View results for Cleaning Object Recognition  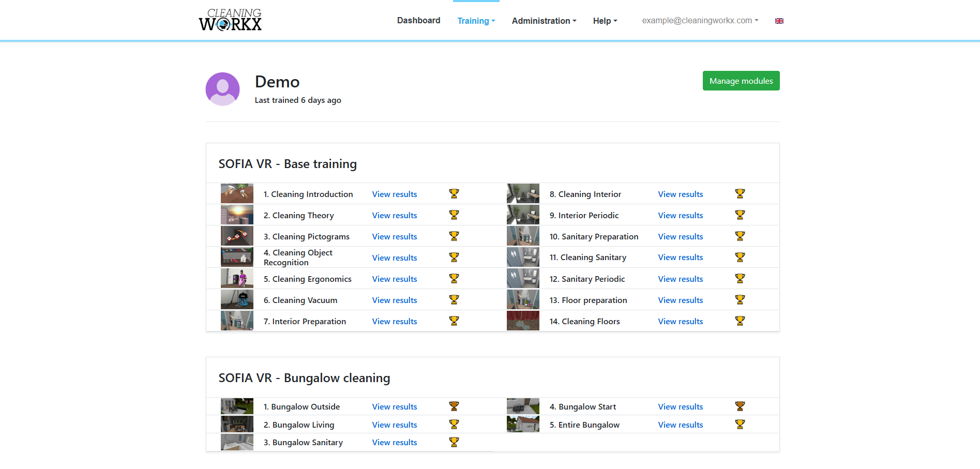(x=395, y=258)
